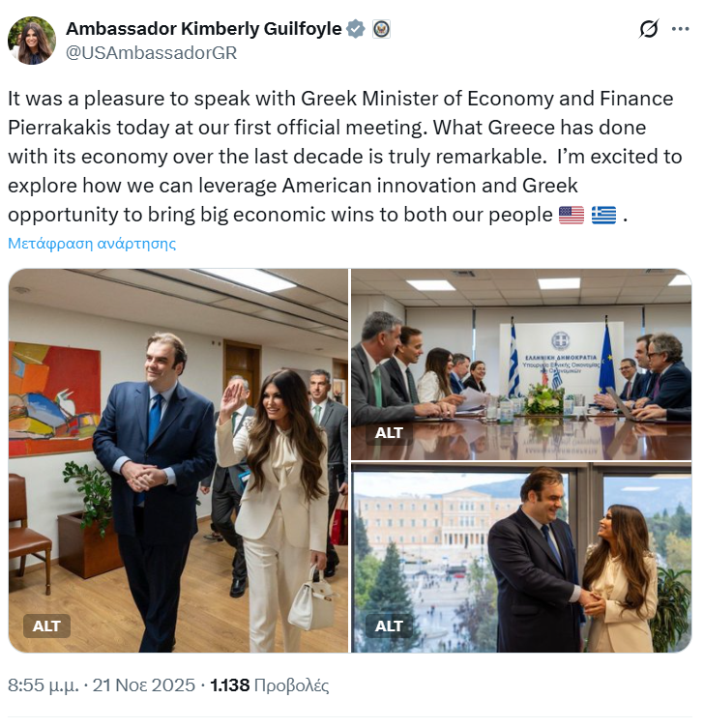
Task: Show ALT text for the conference table photo
Action: pos(389,433)
